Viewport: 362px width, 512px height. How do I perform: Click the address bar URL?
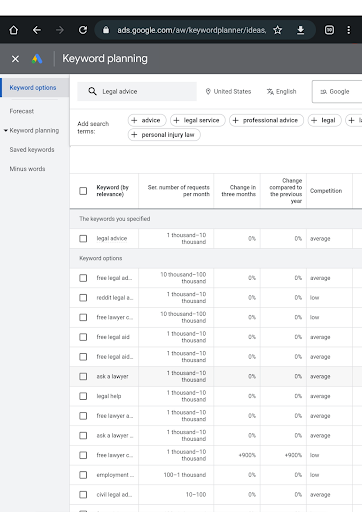click(x=191, y=30)
